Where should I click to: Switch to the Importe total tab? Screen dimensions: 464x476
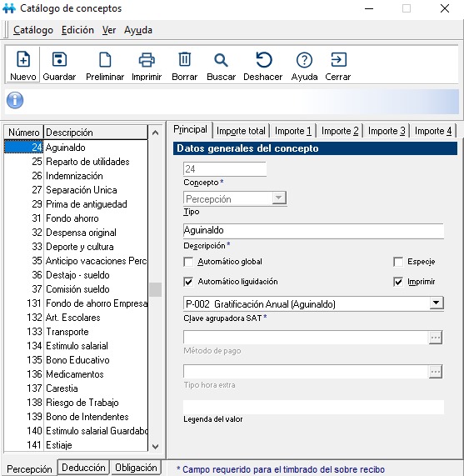pyautogui.click(x=241, y=131)
